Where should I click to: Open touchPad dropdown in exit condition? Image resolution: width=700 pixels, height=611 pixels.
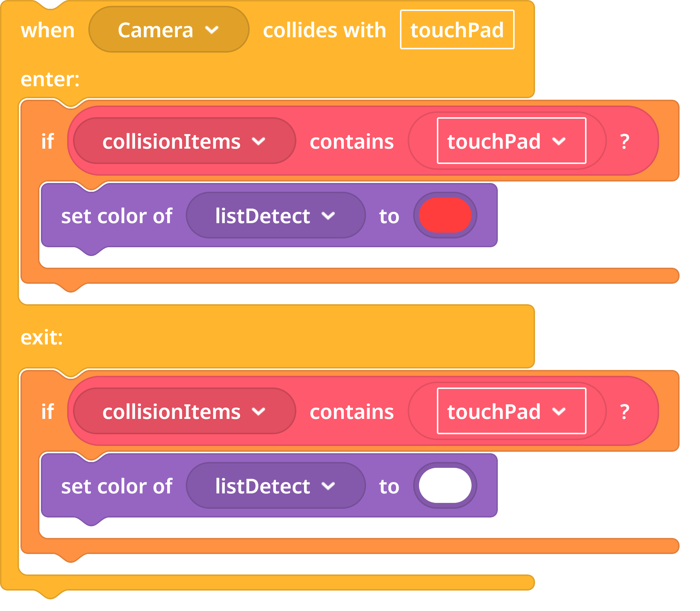tap(511, 411)
